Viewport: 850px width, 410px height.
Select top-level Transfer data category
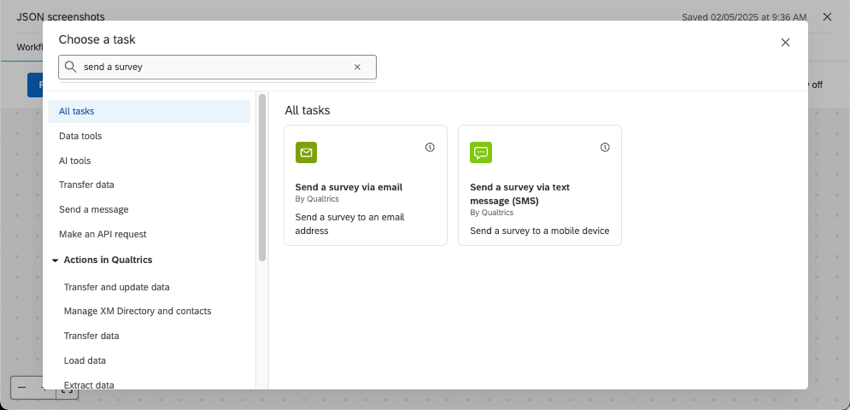click(86, 185)
